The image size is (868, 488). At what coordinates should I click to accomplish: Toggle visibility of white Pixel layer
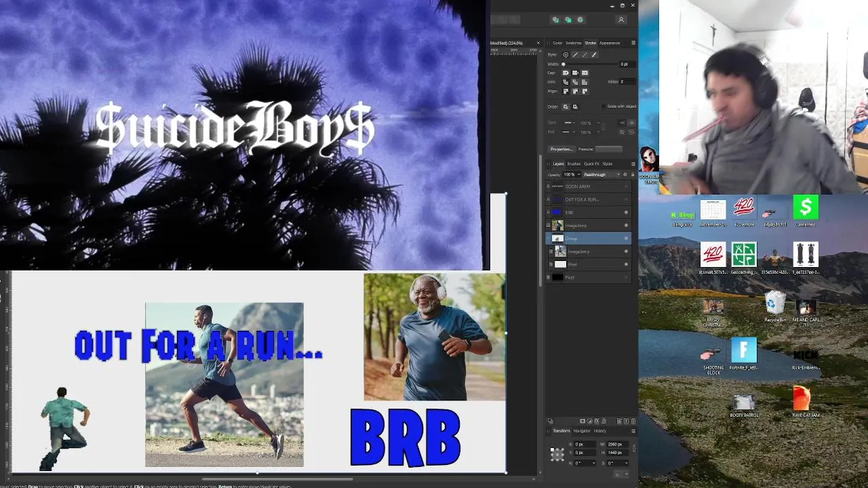click(626, 264)
